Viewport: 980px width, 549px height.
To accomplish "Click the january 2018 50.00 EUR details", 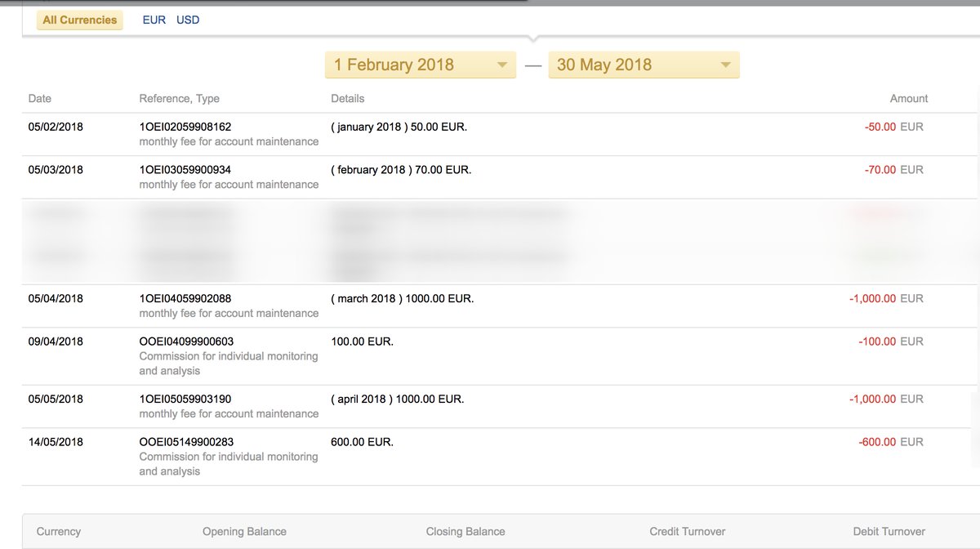I will pos(399,127).
